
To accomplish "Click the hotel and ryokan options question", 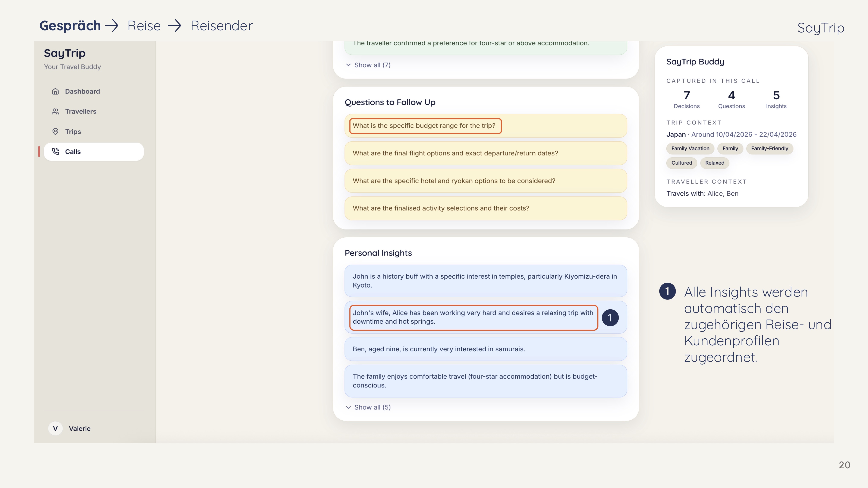I will click(454, 181).
